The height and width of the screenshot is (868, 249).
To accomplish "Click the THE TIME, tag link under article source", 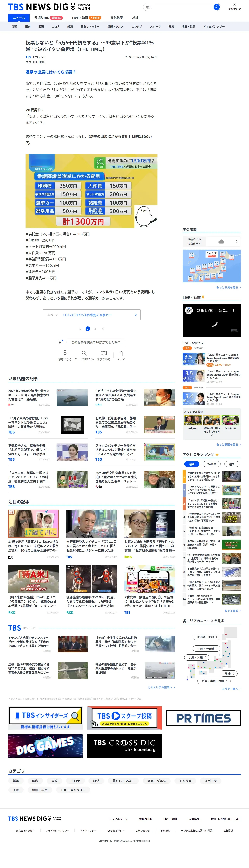I will pos(39,62).
